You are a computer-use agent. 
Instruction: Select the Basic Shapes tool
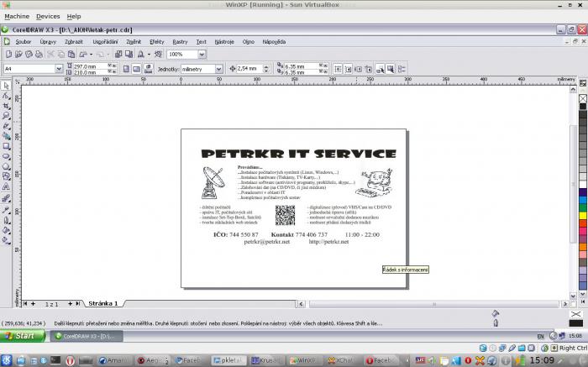6,176
